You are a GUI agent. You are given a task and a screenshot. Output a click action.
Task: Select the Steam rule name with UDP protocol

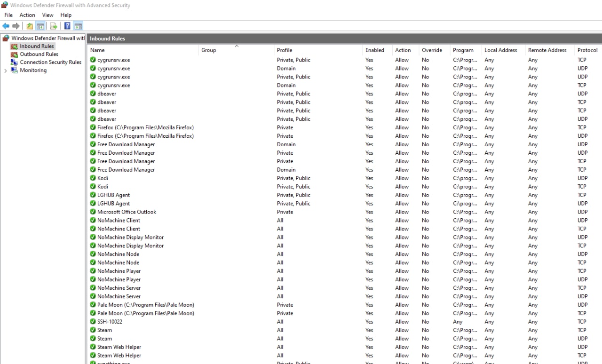[x=104, y=339]
